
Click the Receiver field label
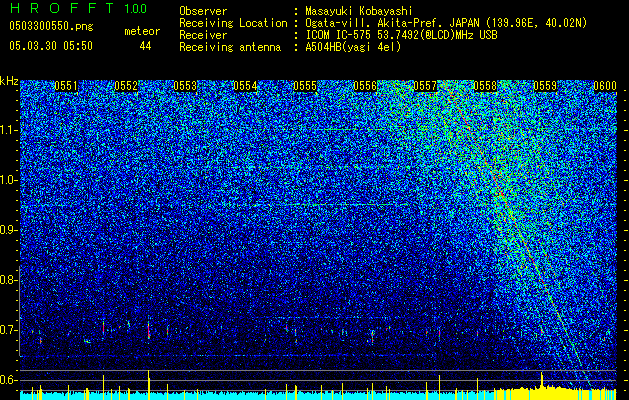tap(203, 35)
